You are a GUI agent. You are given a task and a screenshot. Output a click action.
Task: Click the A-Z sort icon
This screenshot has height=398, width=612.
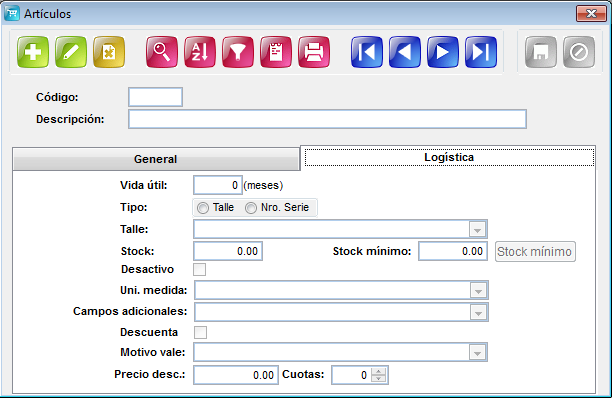(x=200, y=52)
